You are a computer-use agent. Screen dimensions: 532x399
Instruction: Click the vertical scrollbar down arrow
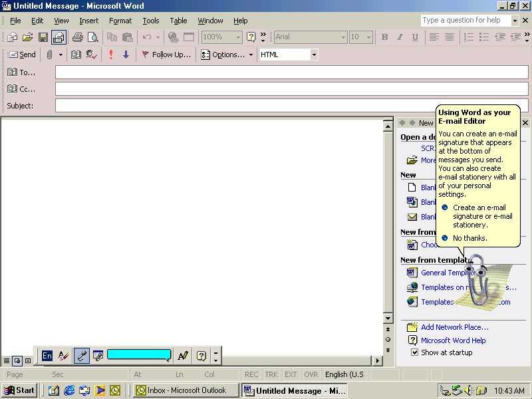point(388,319)
